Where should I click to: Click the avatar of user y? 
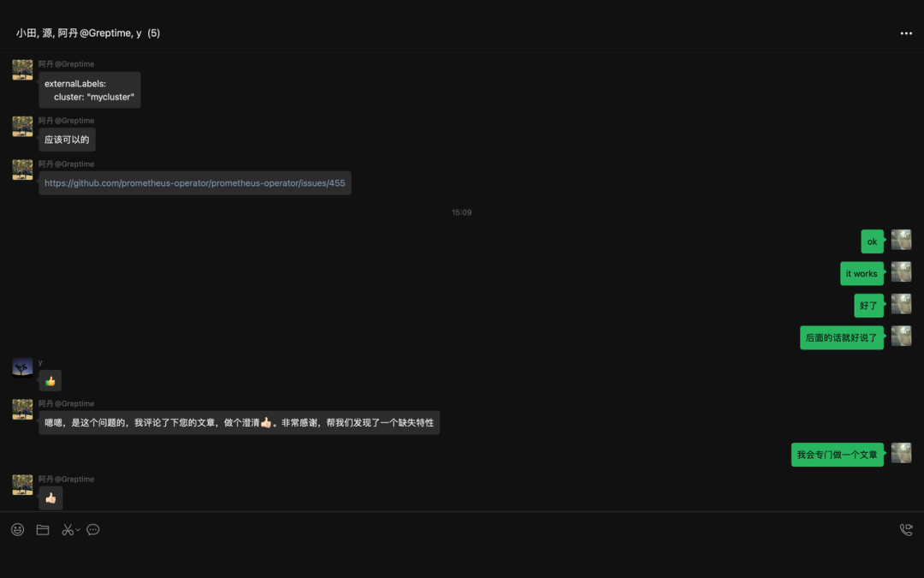[x=22, y=368]
